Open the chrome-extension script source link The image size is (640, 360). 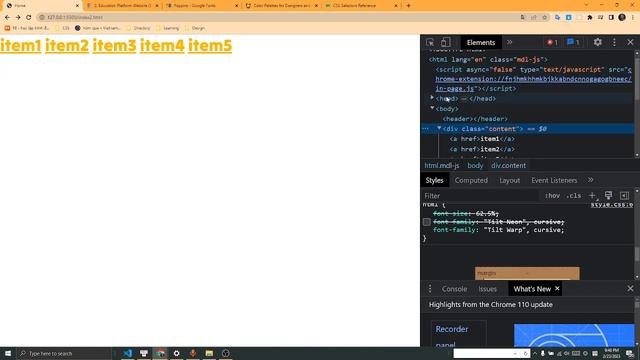(x=533, y=79)
